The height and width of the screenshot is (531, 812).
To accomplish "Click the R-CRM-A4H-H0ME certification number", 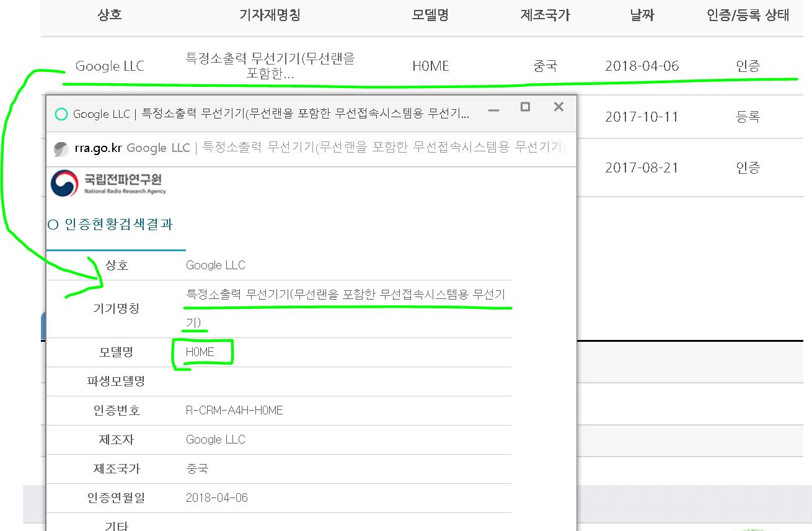I will click(234, 411).
